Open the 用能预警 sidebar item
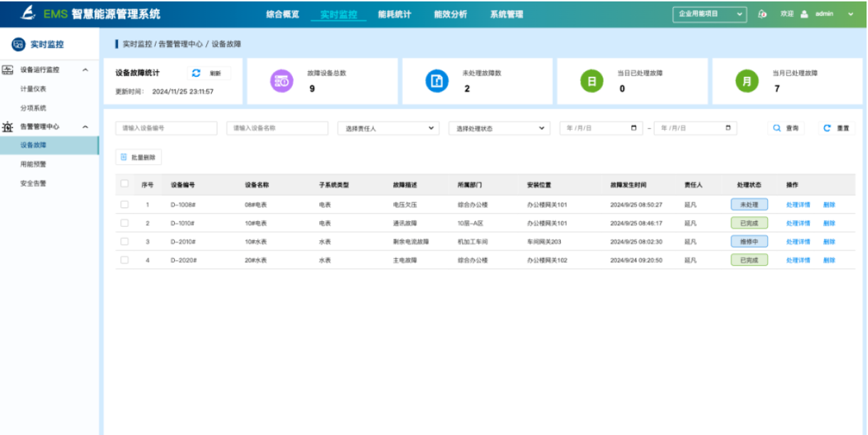 33,164
